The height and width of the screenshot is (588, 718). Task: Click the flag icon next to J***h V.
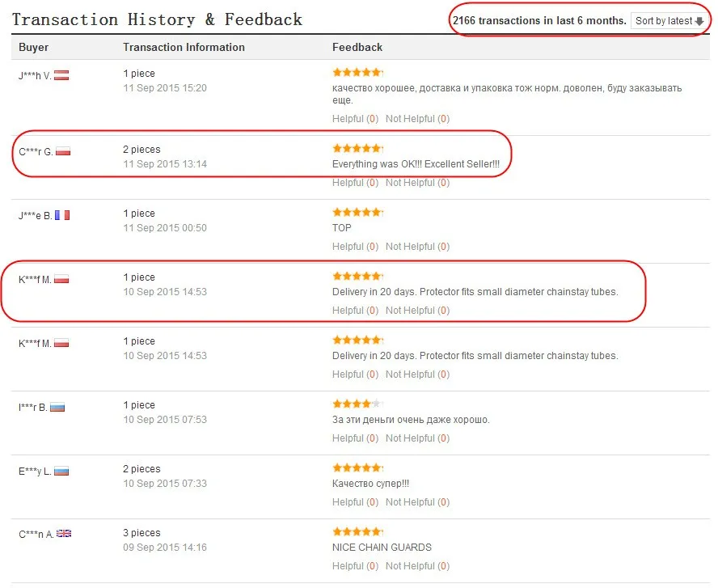[61, 75]
